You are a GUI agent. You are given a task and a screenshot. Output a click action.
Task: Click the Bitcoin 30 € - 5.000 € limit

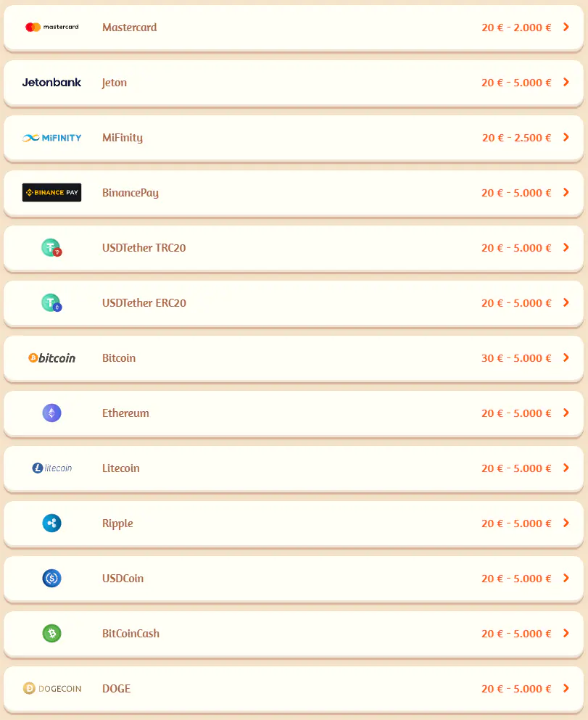(516, 358)
